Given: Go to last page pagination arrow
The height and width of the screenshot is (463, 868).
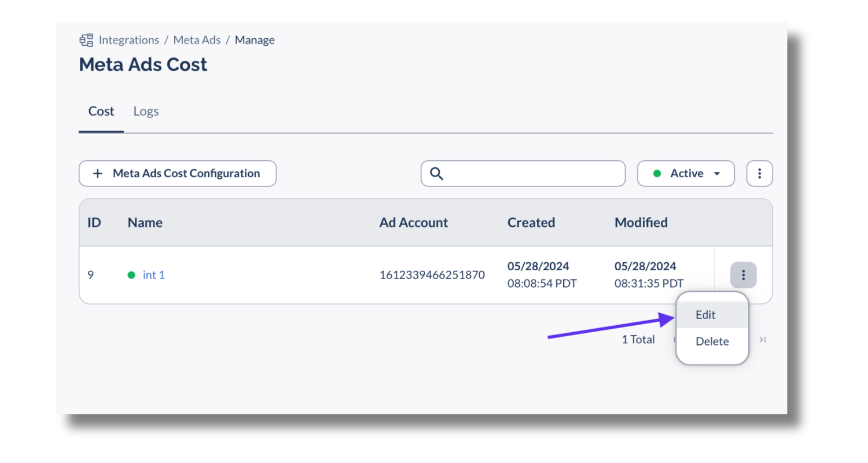Looking at the screenshot, I should click(x=763, y=340).
